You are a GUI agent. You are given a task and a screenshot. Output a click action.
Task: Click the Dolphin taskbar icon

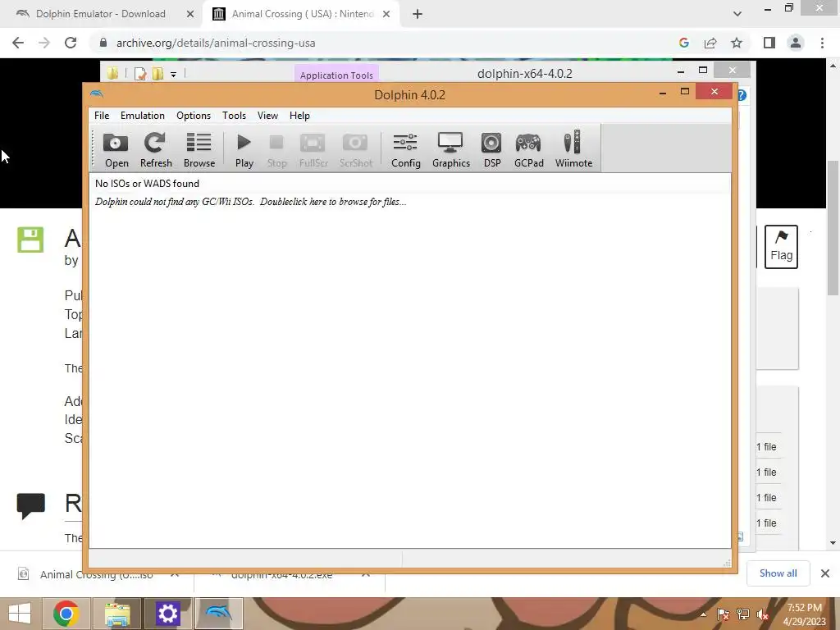tap(218, 614)
